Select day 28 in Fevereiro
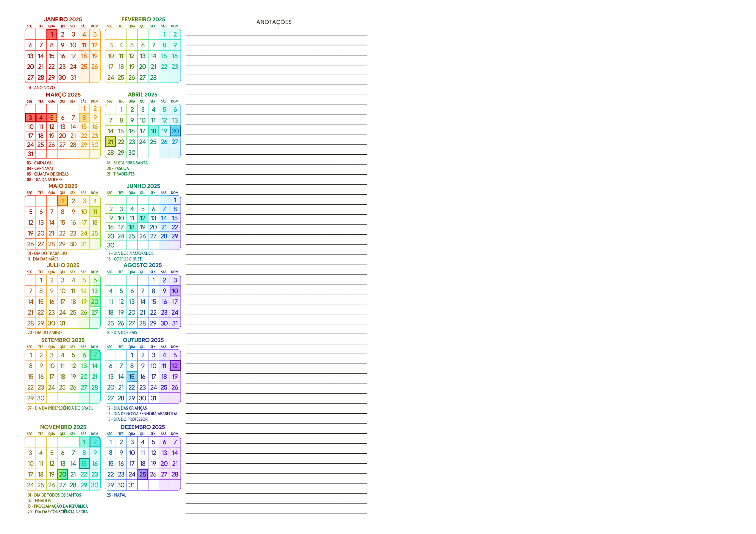The width and height of the screenshot is (756, 534). click(153, 78)
